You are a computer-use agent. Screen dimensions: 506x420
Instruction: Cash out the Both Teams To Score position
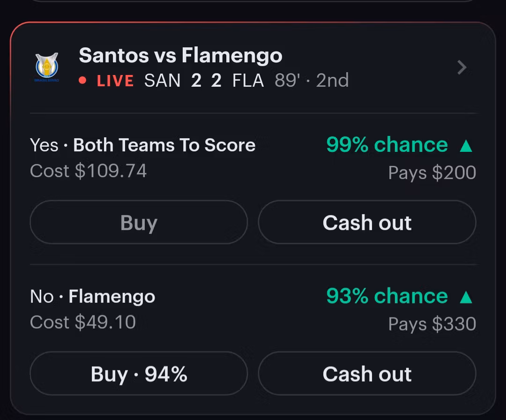click(x=367, y=222)
